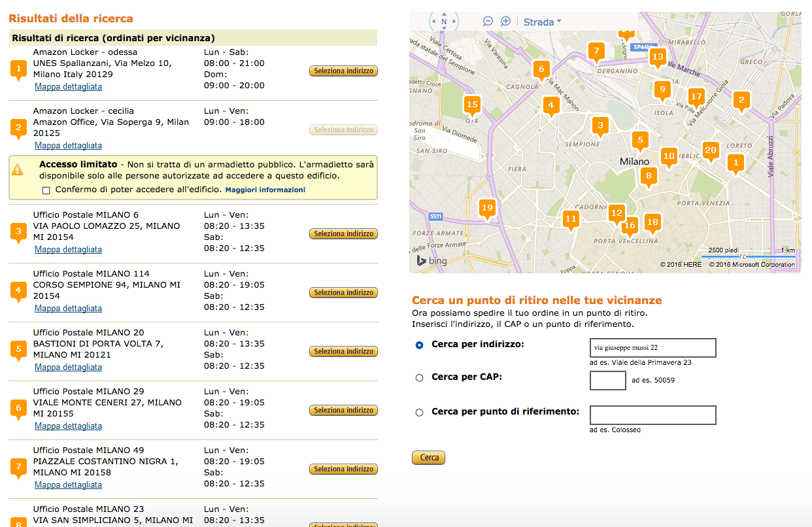This screenshot has width=812, height=527.
Task: Select Seleziona indirizzo for Amazon Locker odessa
Action: click(x=343, y=71)
